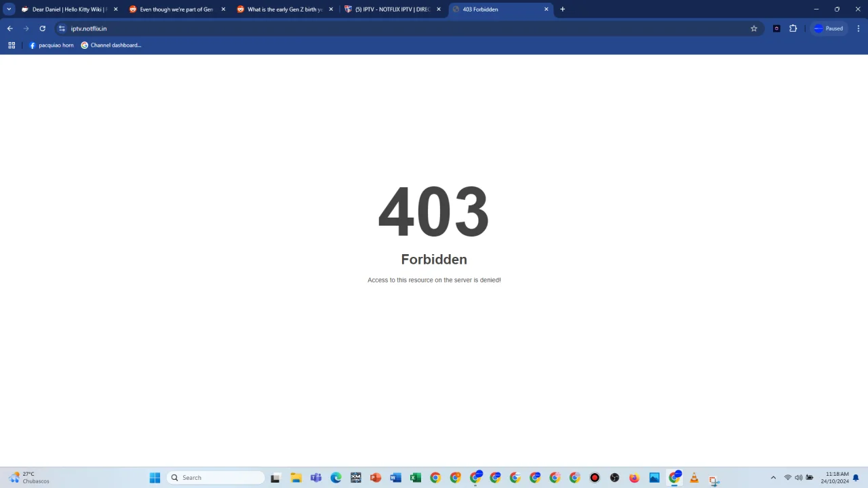Reload the current page

click(x=42, y=28)
